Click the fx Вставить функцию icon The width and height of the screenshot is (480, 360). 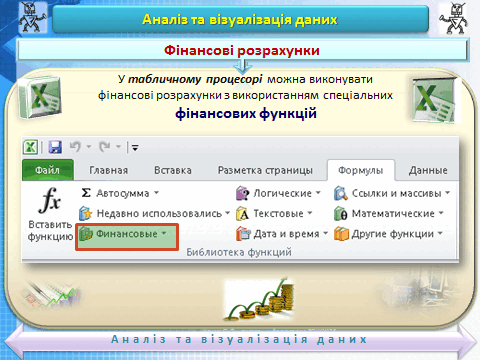[50, 200]
